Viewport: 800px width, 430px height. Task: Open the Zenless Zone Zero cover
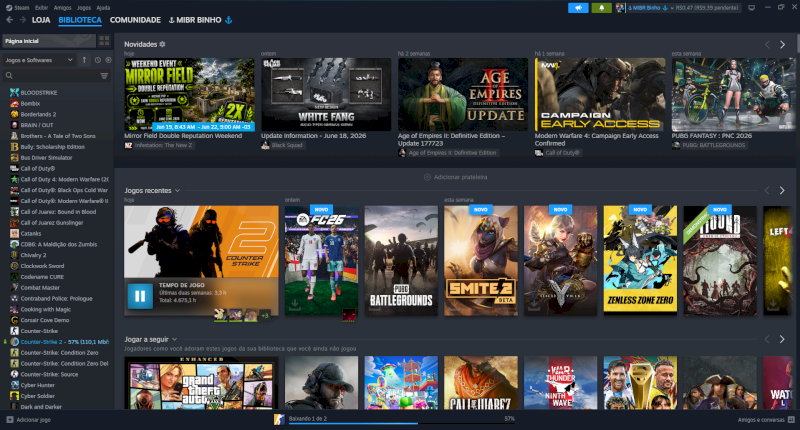click(x=640, y=260)
